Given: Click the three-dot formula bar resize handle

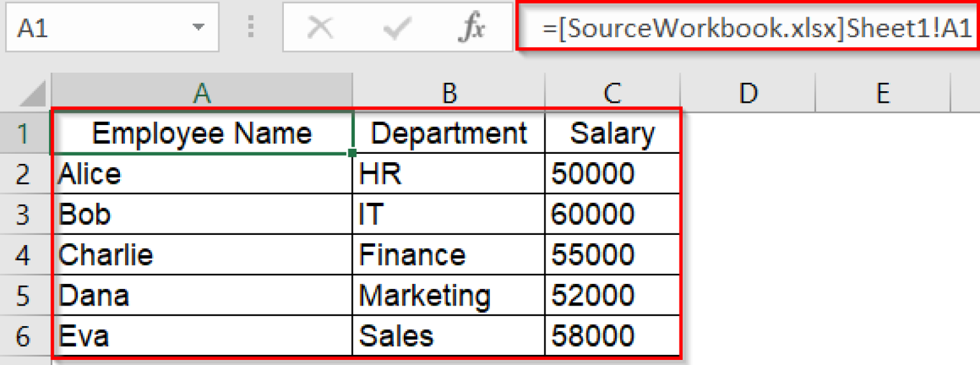Looking at the screenshot, I should [251, 27].
